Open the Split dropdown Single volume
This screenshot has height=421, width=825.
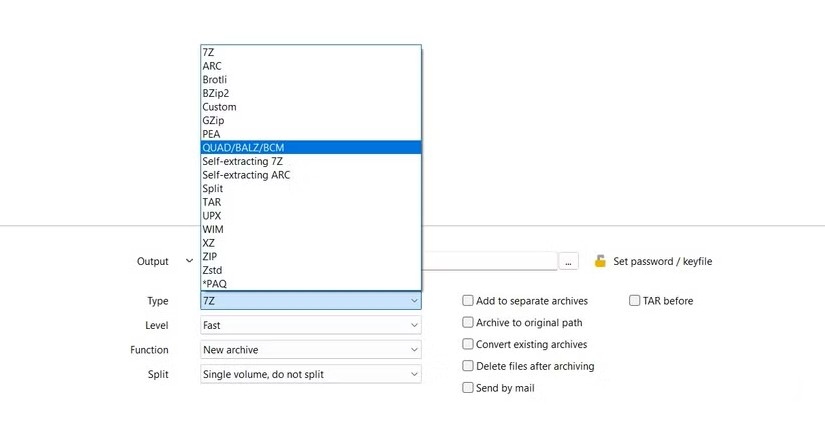click(x=311, y=374)
